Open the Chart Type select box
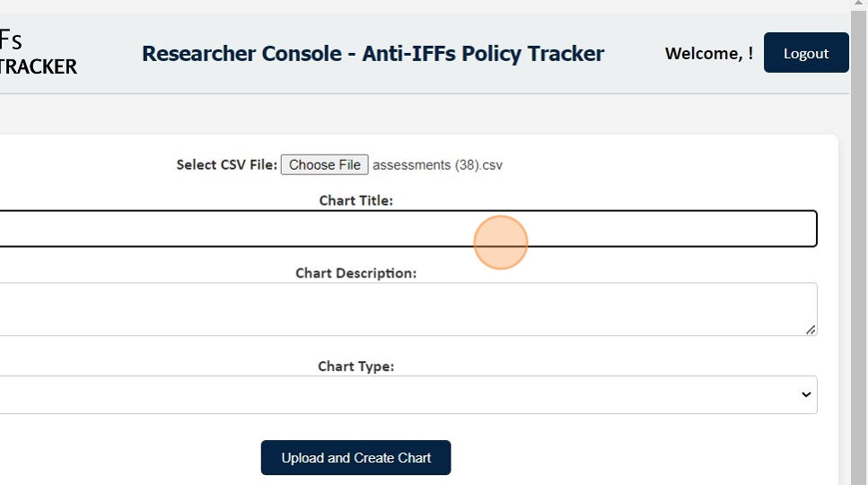 point(404,395)
